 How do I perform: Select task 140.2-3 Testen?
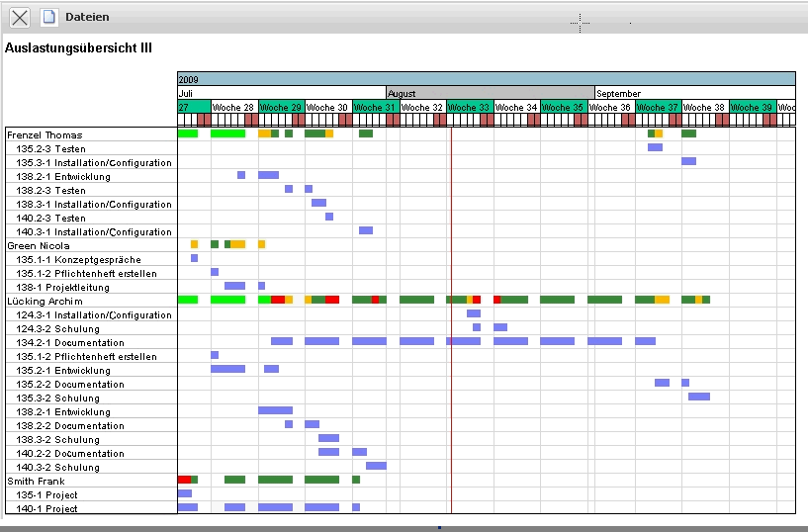(x=91, y=218)
